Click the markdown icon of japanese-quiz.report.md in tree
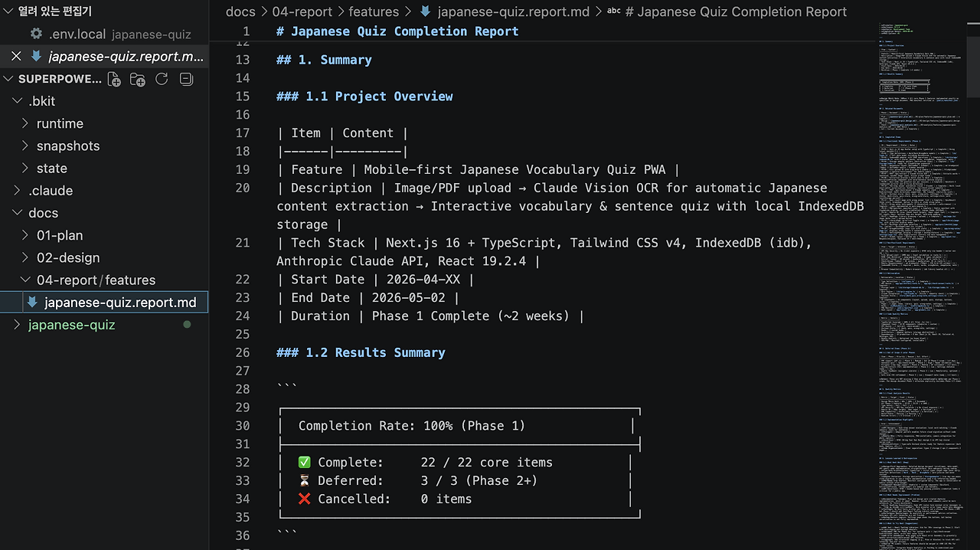 (32, 303)
